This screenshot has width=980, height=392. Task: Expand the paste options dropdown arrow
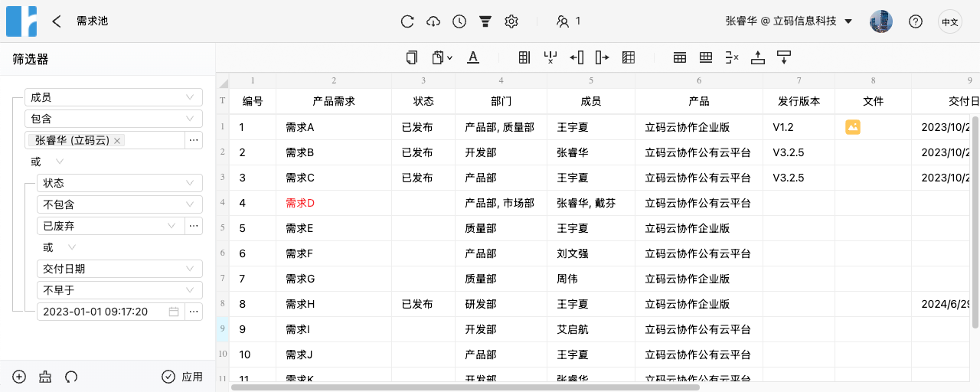449,57
